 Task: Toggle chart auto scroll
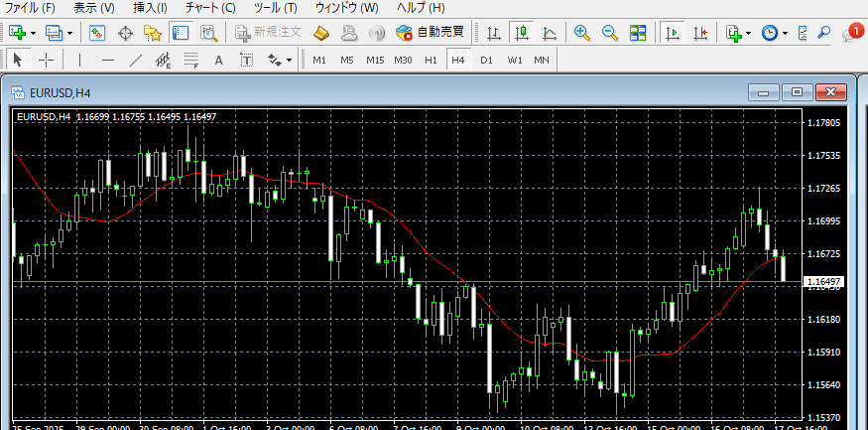(673, 33)
